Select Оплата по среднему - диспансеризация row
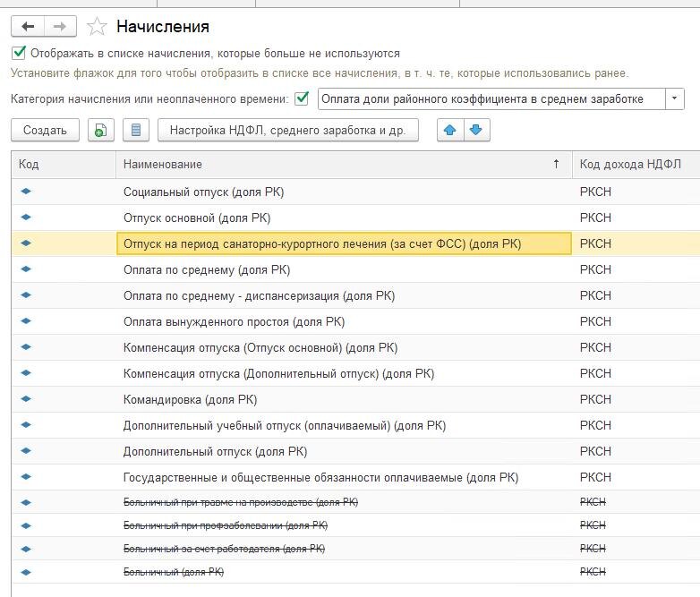This screenshot has height=597, width=700. click(355, 295)
